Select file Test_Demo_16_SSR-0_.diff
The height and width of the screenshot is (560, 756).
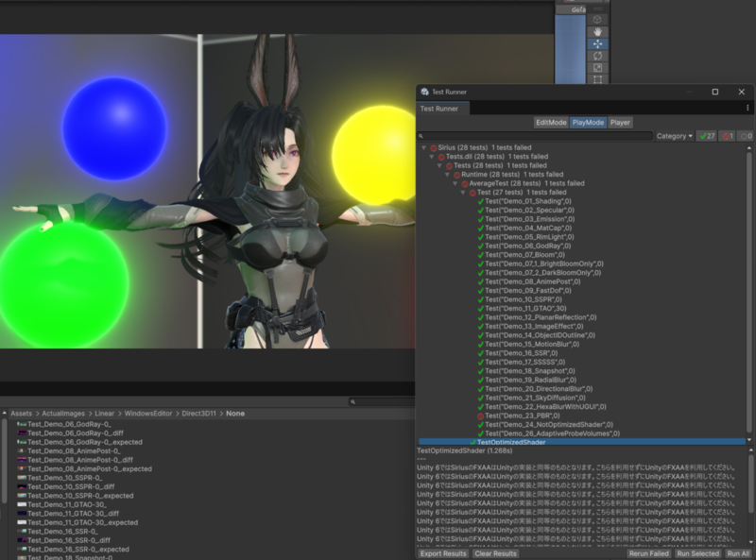pos(69,540)
